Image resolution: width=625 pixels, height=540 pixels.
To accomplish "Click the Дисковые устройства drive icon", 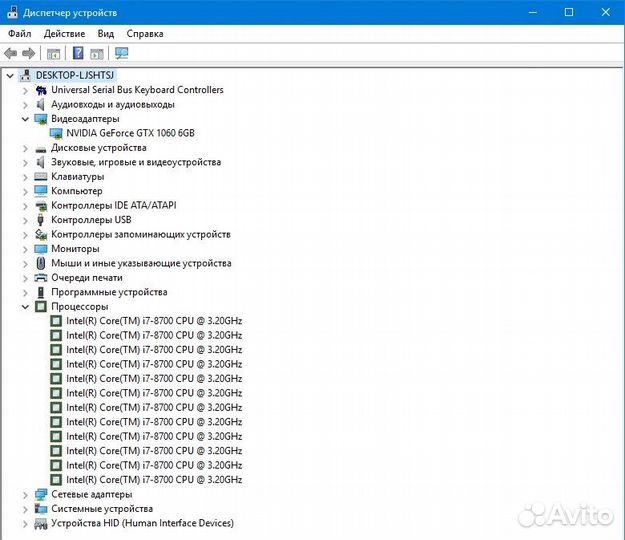I will coord(41,149).
